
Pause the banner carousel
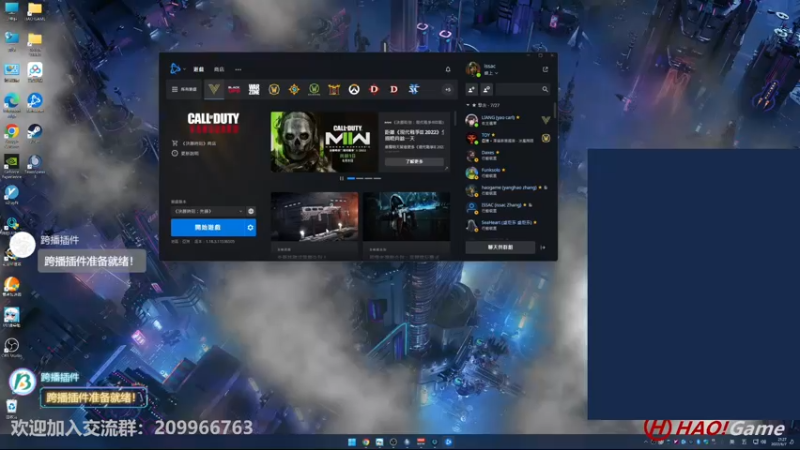342,179
